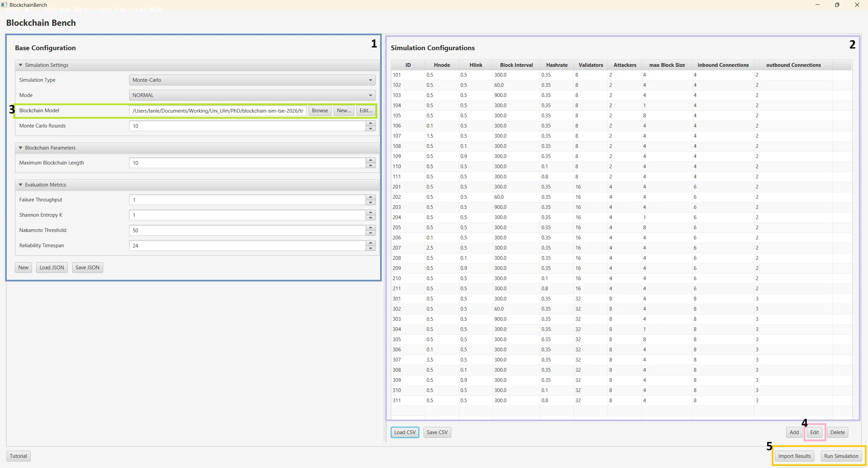Image resolution: width=868 pixels, height=468 pixels.
Task: Click the Nakamoto Threshold input field
Action: pyautogui.click(x=247, y=230)
